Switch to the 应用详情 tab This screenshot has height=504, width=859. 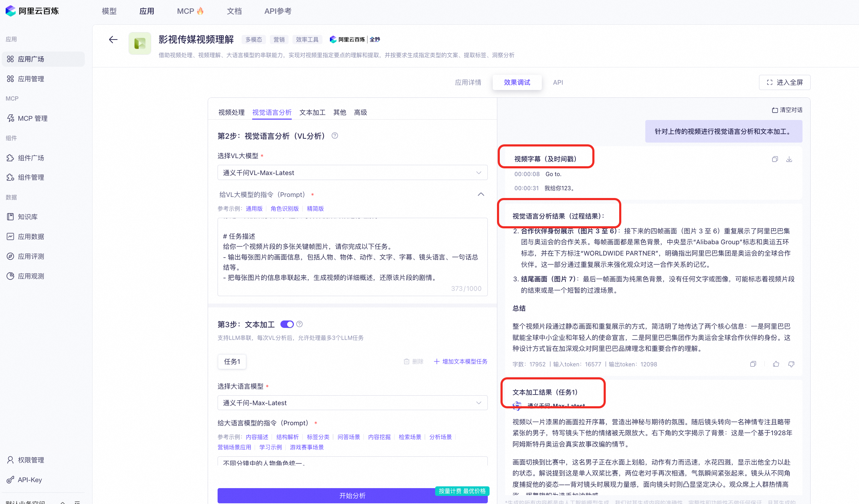pyautogui.click(x=468, y=82)
